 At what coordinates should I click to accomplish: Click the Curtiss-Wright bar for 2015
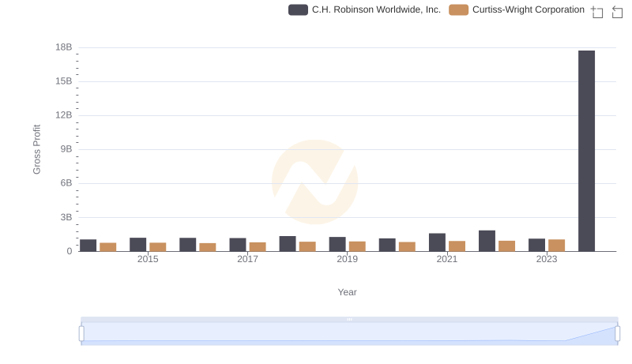tap(157, 247)
